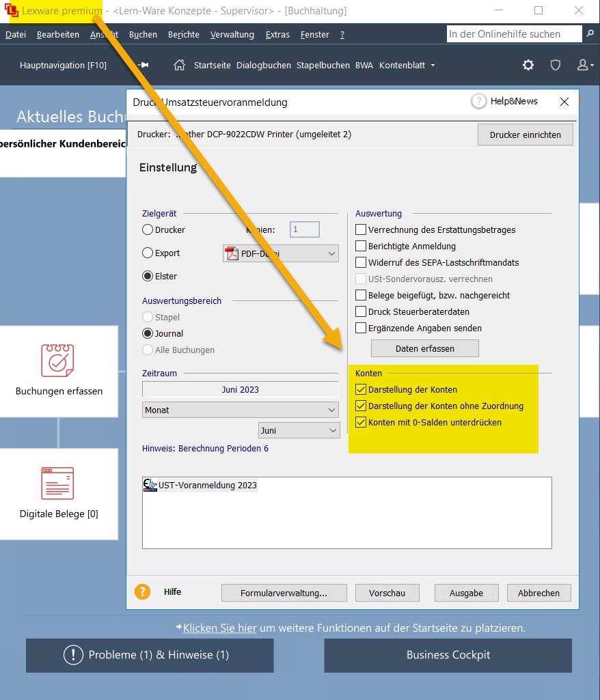Screen dimensions: 600x700
Task: Click the Juni 2023 period field
Action: (x=241, y=389)
